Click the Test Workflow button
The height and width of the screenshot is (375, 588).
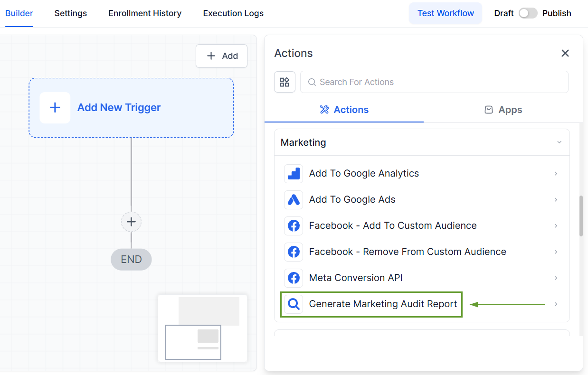coord(445,13)
